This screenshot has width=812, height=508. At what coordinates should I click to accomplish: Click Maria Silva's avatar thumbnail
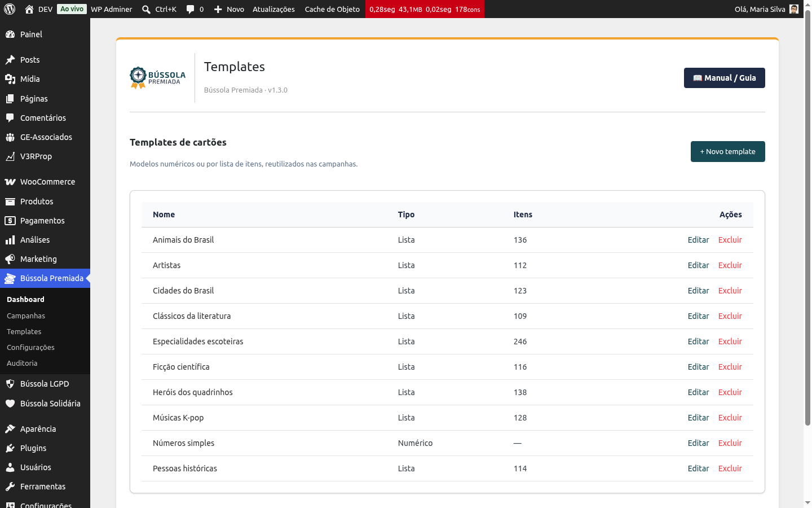coord(794,9)
